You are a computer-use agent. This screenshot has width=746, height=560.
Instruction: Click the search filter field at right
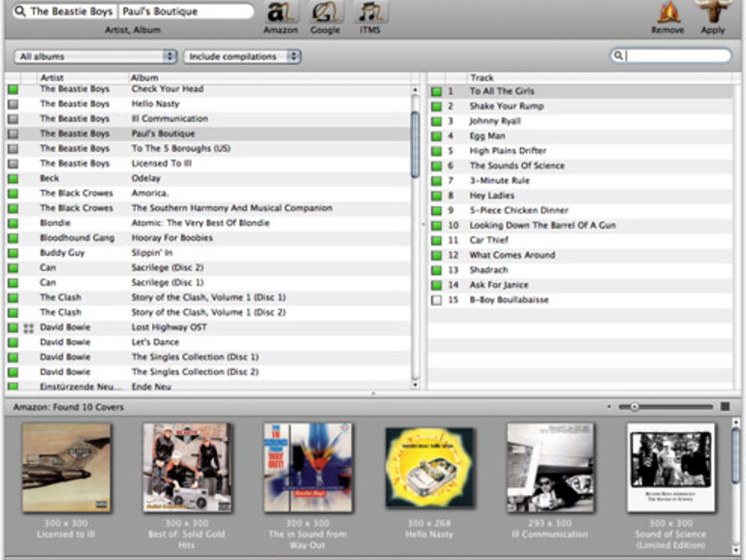point(676,56)
